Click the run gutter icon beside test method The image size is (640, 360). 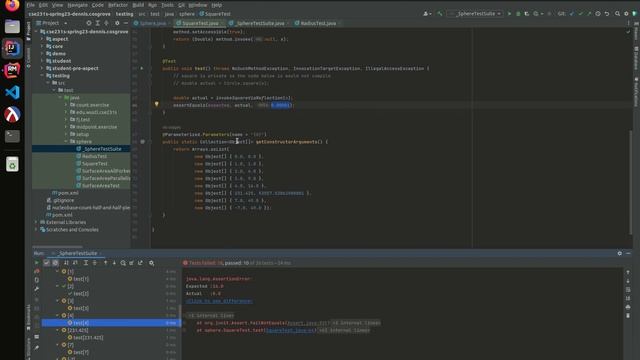point(142,68)
